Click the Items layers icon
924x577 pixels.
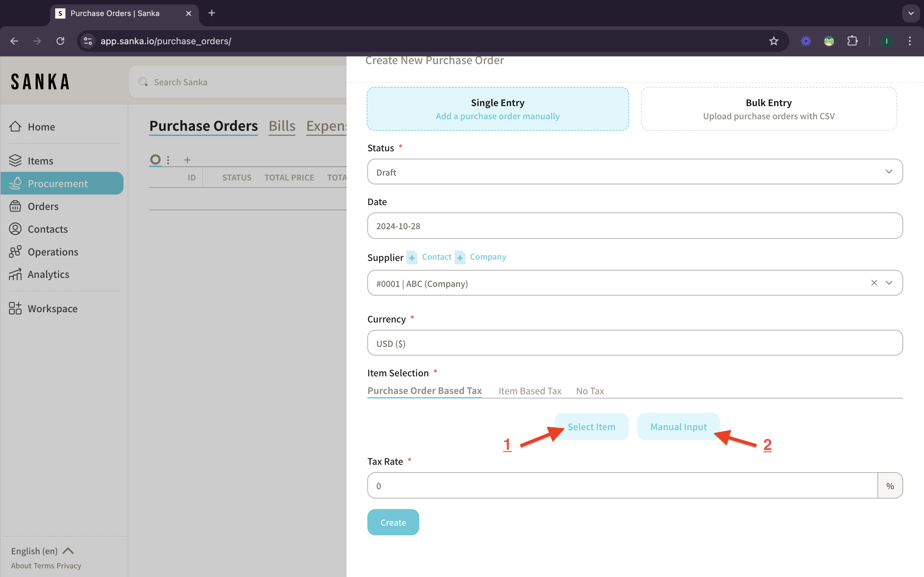click(x=15, y=161)
